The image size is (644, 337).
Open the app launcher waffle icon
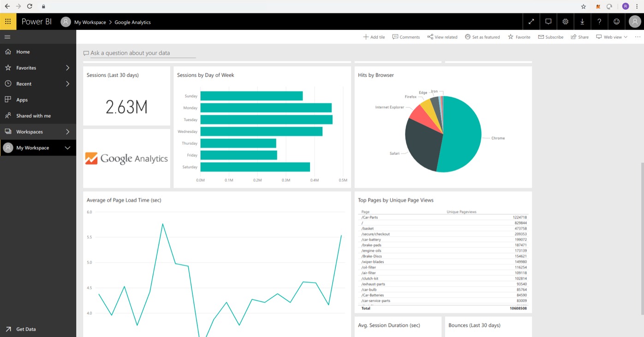pos(8,22)
